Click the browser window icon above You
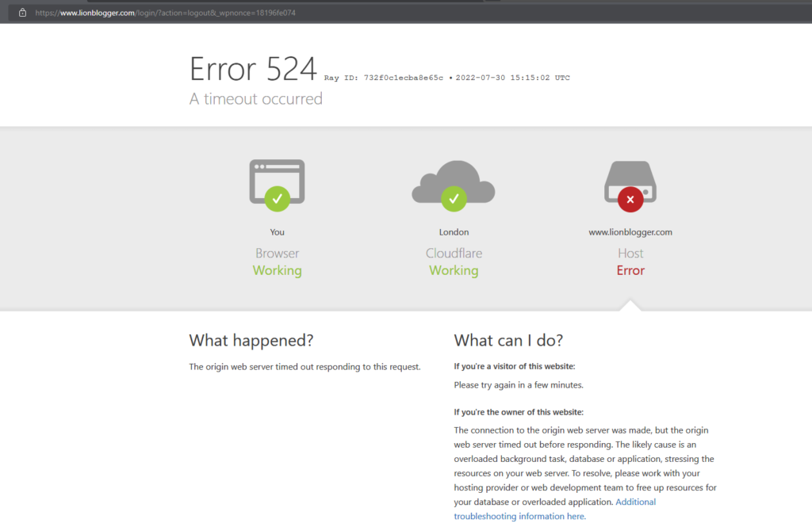Viewport: 812px width, 527px height. pos(277,175)
